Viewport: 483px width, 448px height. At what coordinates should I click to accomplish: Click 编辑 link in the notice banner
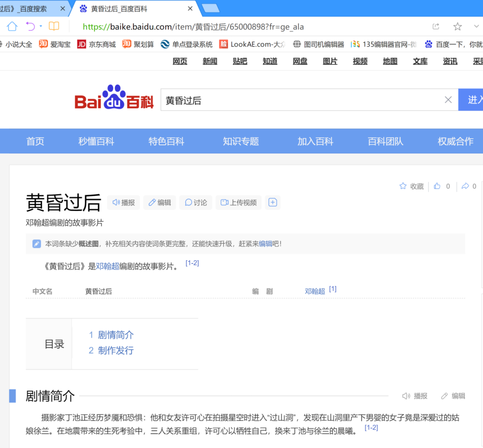(x=265, y=244)
